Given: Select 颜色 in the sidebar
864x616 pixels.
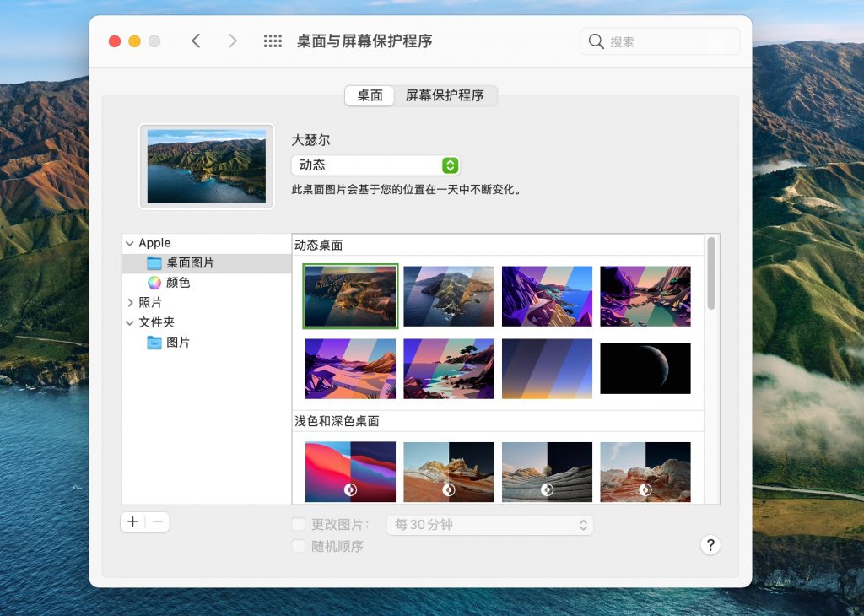Looking at the screenshot, I should pos(207,283).
